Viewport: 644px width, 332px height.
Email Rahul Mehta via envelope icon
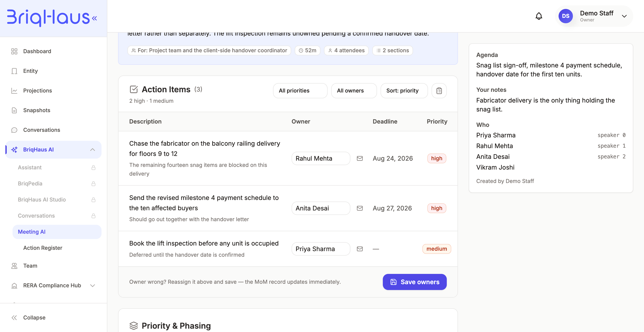tap(360, 158)
